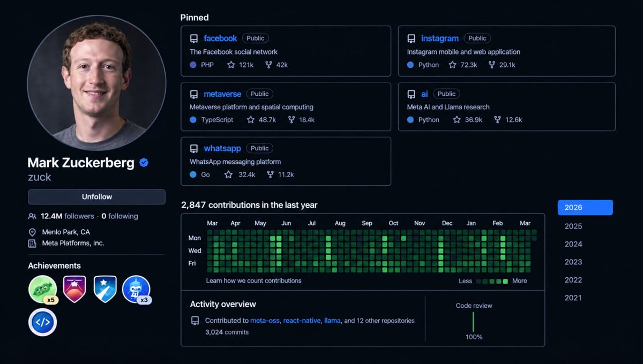Viewport: 643px width, 364px height.
Task: Click the star icon next to 48.7k
Action: (x=251, y=120)
